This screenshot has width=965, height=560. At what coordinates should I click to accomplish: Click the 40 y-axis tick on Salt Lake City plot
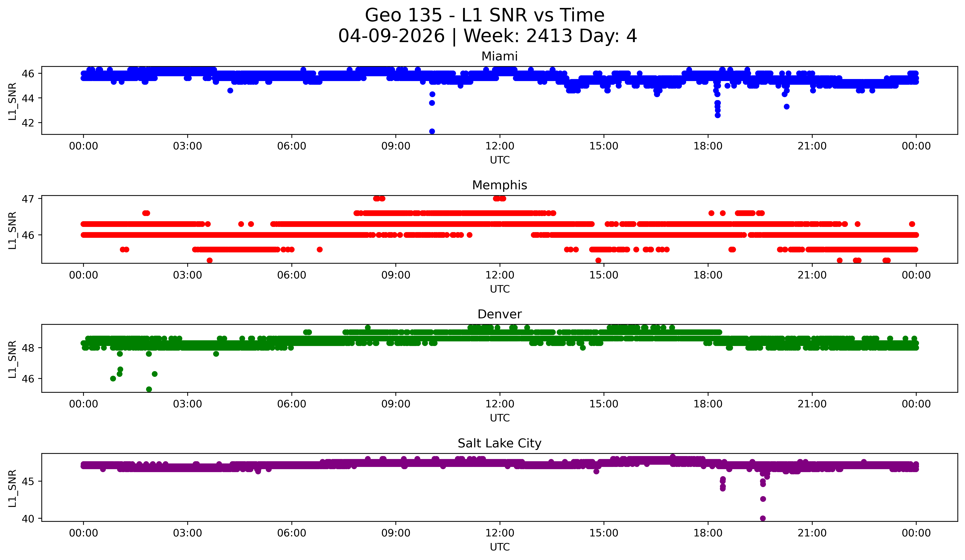(28, 519)
